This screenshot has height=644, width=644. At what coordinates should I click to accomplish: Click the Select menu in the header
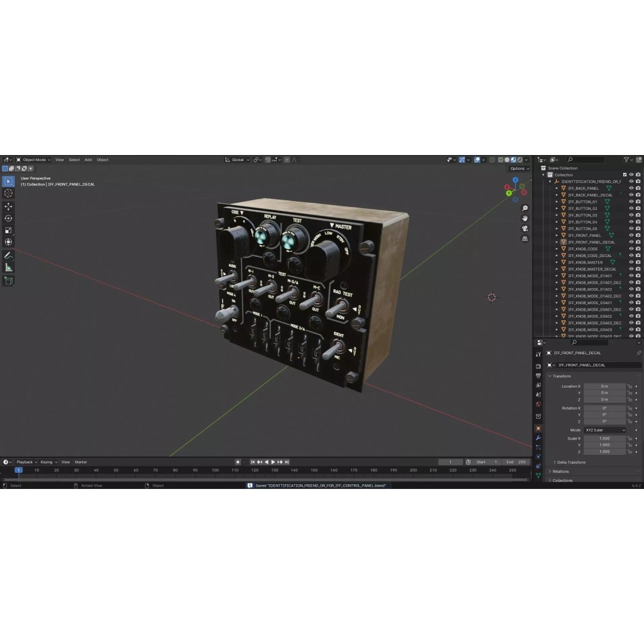coord(74,159)
